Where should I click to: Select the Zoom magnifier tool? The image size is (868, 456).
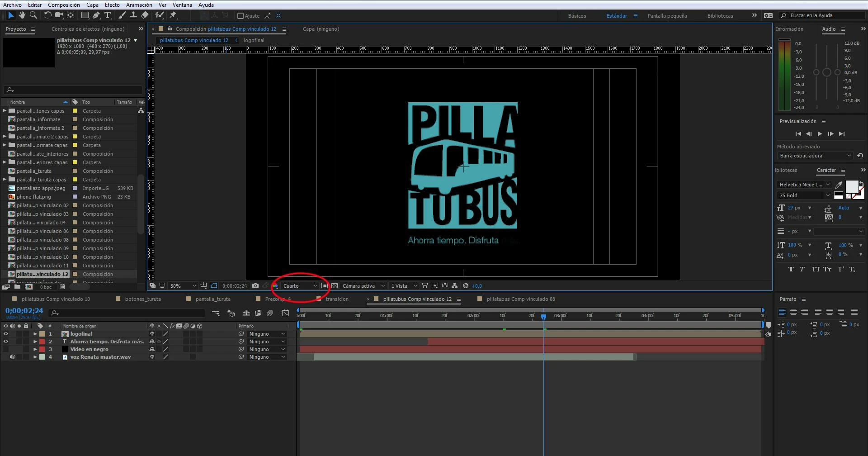pyautogui.click(x=33, y=15)
